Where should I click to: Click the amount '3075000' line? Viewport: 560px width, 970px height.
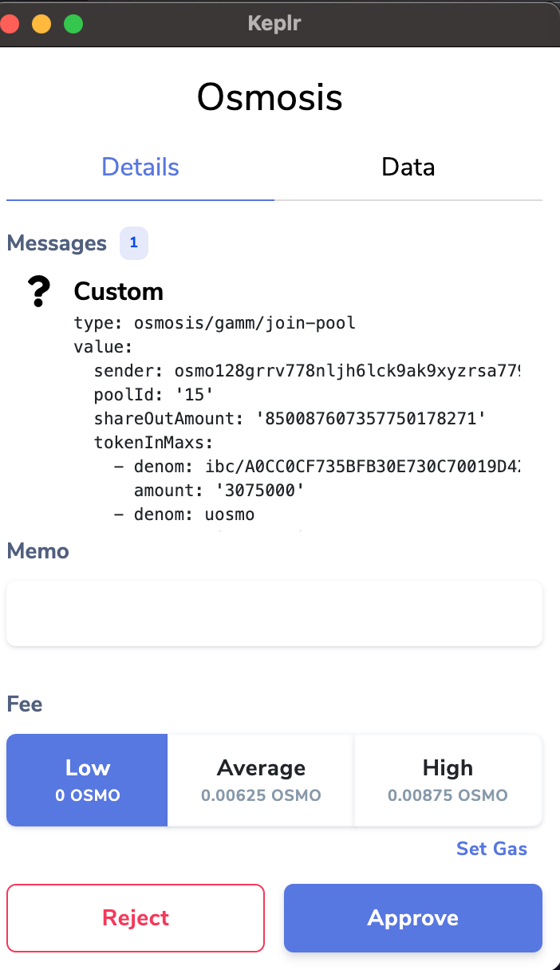pos(219,491)
